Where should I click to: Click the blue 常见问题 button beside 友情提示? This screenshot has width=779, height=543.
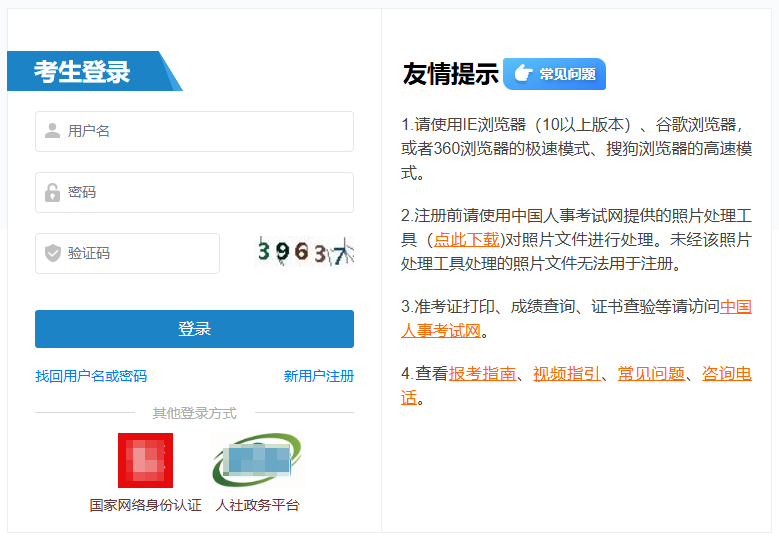[x=554, y=74]
